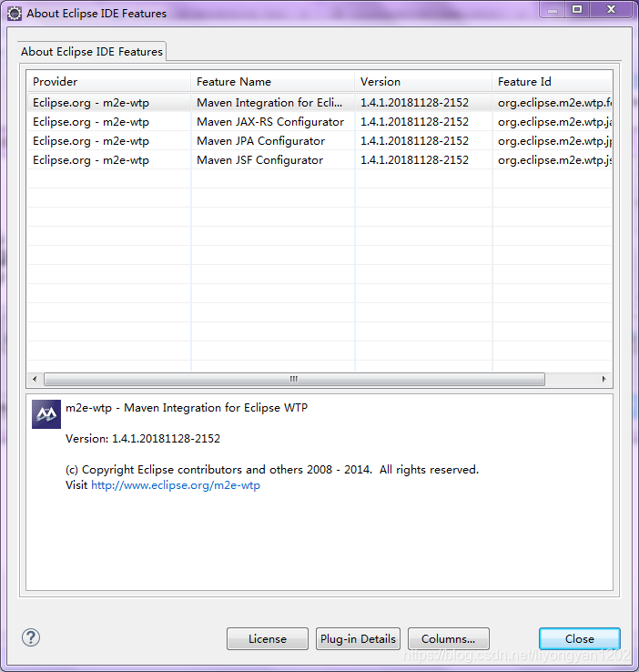Click the horizontal scrollbar left arrow

click(35, 379)
